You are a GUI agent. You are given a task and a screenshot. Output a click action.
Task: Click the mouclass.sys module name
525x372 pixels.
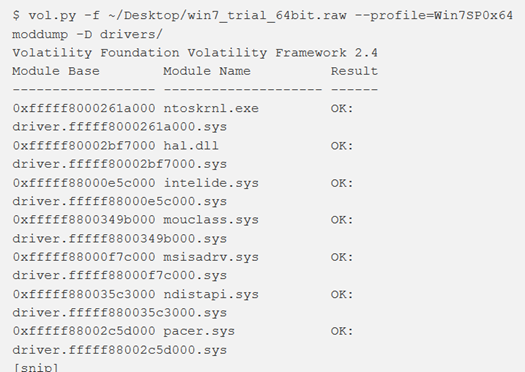(x=211, y=220)
